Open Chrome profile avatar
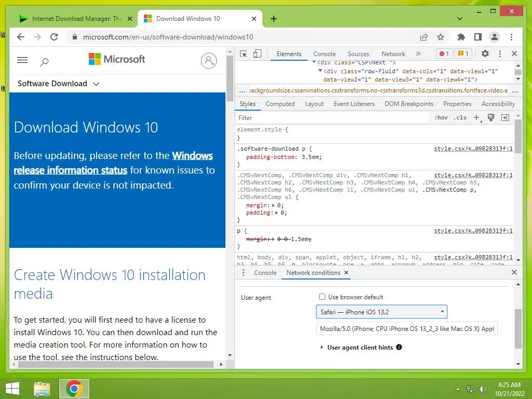532x399 pixels. point(495,37)
